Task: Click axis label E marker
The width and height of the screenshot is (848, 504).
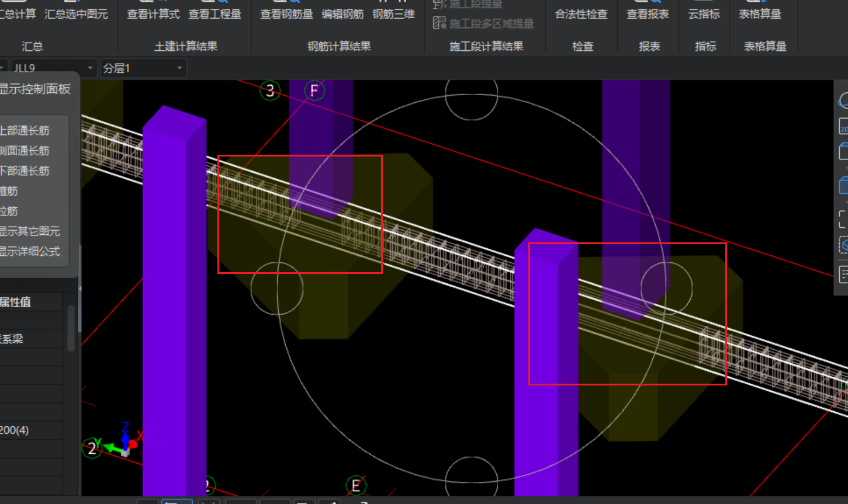Action: (355, 486)
